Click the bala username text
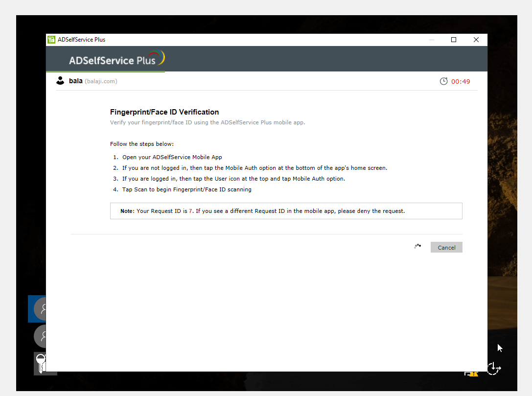Screen dimensions: 532x396 (x=76, y=81)
